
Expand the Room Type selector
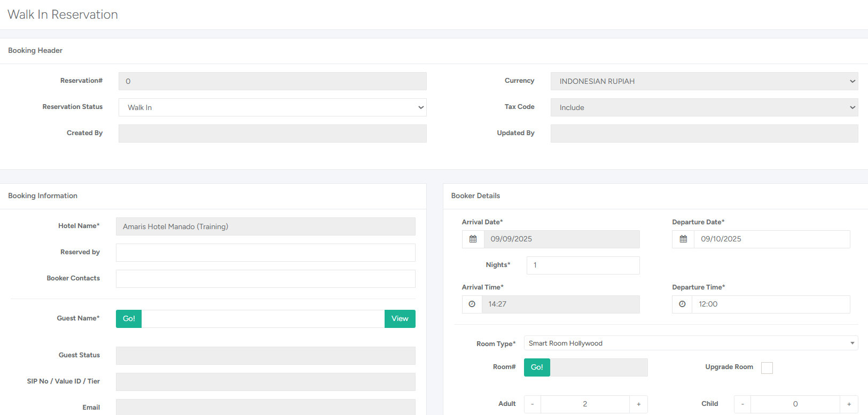tap(691, 343)
